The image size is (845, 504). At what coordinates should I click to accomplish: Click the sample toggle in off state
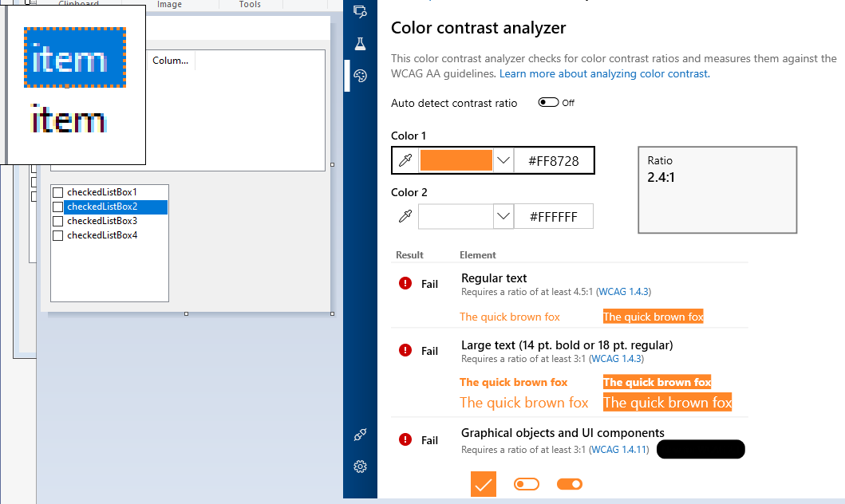pos(527,484)
